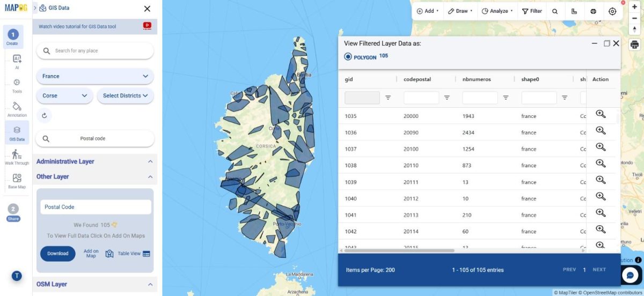Collapse the Administrative Layer section
The height and width of the screenshot is (296, 644).
150,161
